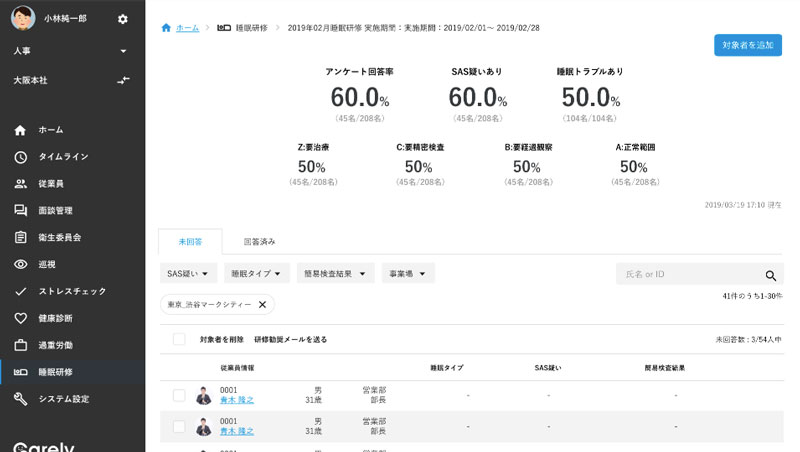The height and width of the screenshot is (452, 800).
Task: Open 面談管理 chat icon in sidebar
Action: [x=20, y=211]
